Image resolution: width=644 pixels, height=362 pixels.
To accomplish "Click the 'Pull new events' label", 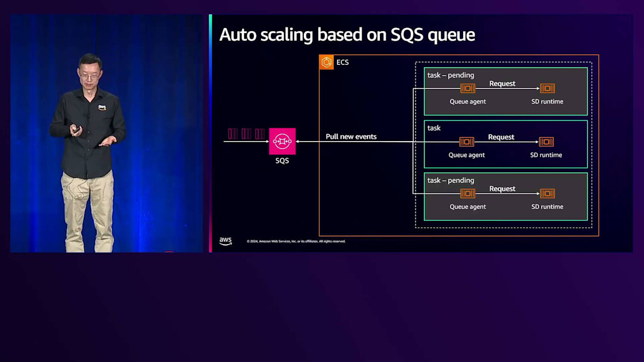I will 351,137.
